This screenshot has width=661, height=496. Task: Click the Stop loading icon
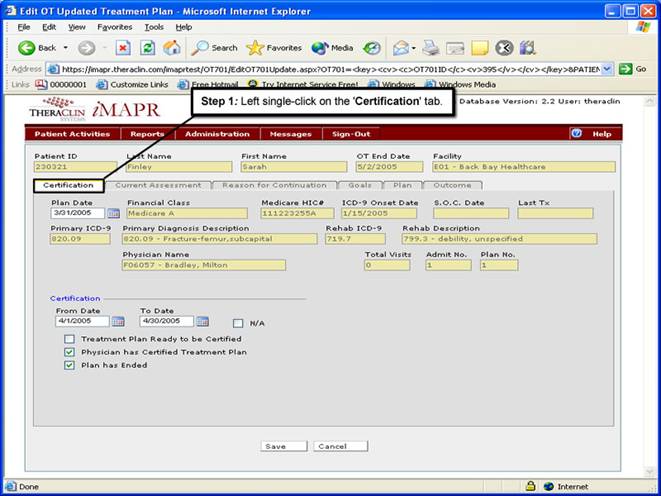[x=123, y=48]
